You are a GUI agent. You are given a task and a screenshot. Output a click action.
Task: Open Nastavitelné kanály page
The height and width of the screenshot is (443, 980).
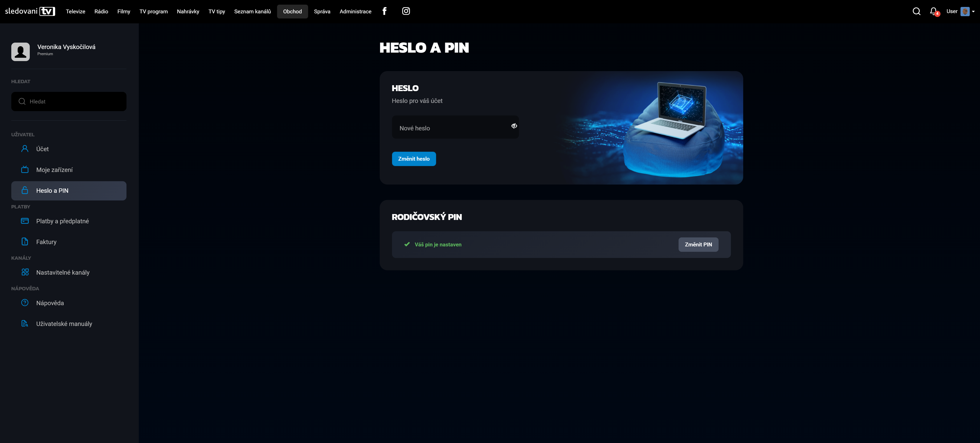[x=63, y=273]
